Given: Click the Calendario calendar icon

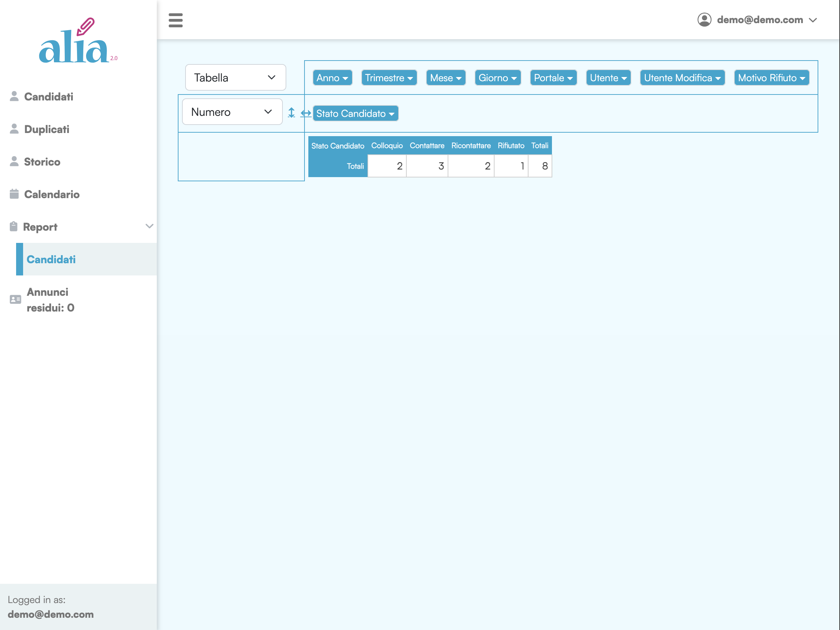Looking at the screenshot, I should tap(14, 194).
